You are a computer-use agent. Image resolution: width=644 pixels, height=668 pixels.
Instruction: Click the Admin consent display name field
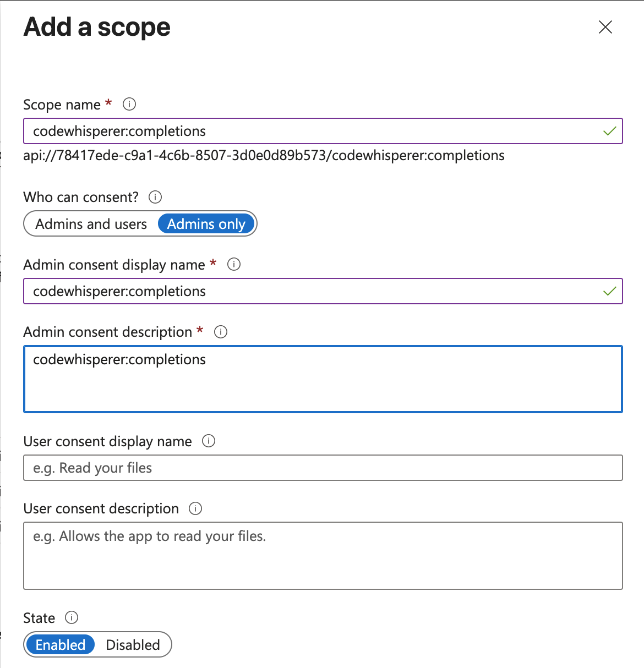(308, 292)
